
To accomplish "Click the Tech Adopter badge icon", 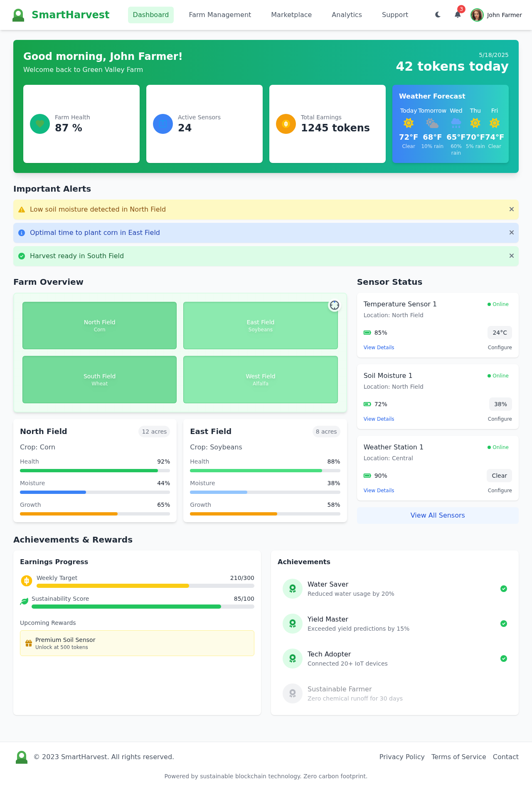I will pos(293,659).
